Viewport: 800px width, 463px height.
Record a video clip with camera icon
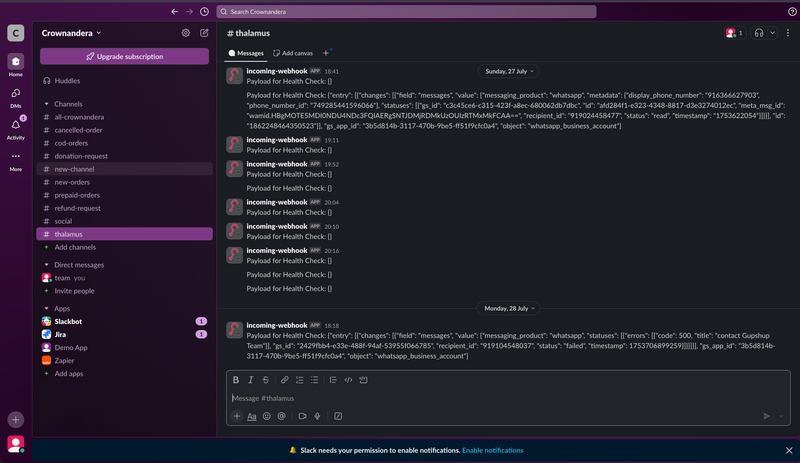302,416
